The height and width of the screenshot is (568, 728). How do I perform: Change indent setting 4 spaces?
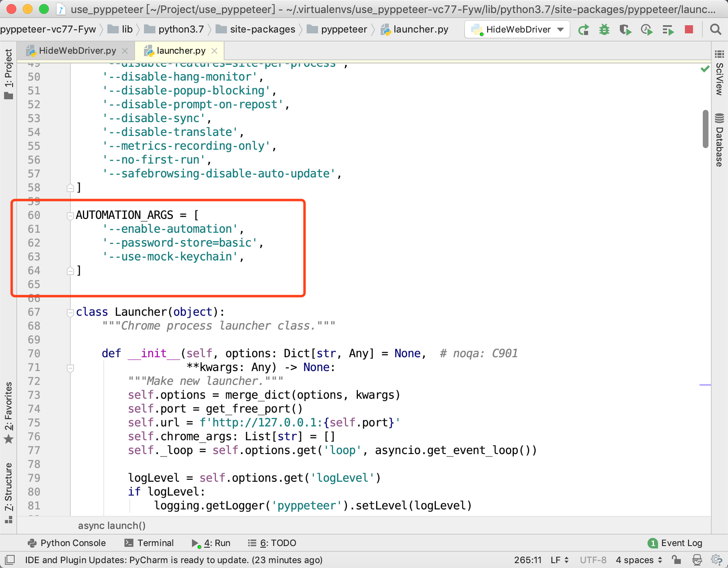click(x=639, y=560)
